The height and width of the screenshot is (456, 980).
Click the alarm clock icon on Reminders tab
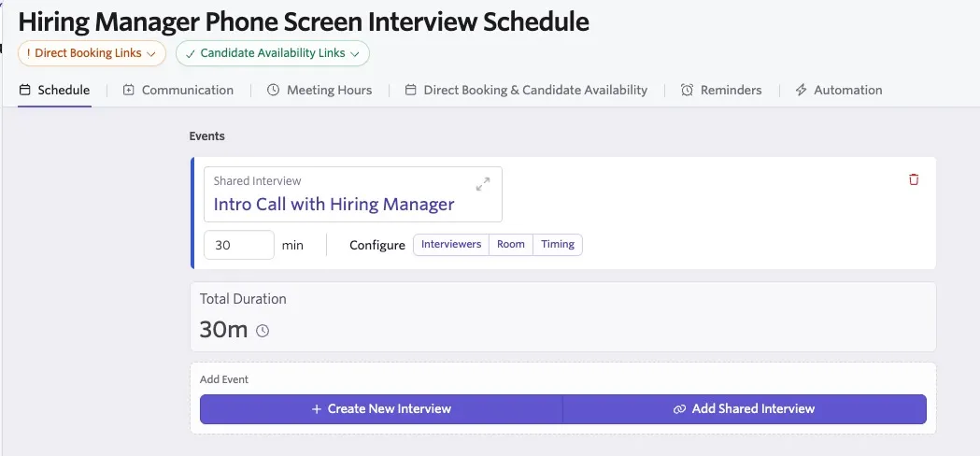click(687, 90)
